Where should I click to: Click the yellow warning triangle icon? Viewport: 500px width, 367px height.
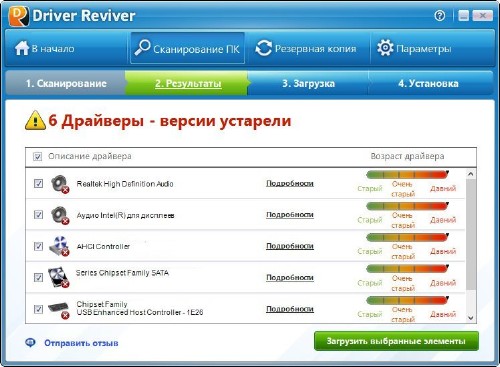coord(35,120)
